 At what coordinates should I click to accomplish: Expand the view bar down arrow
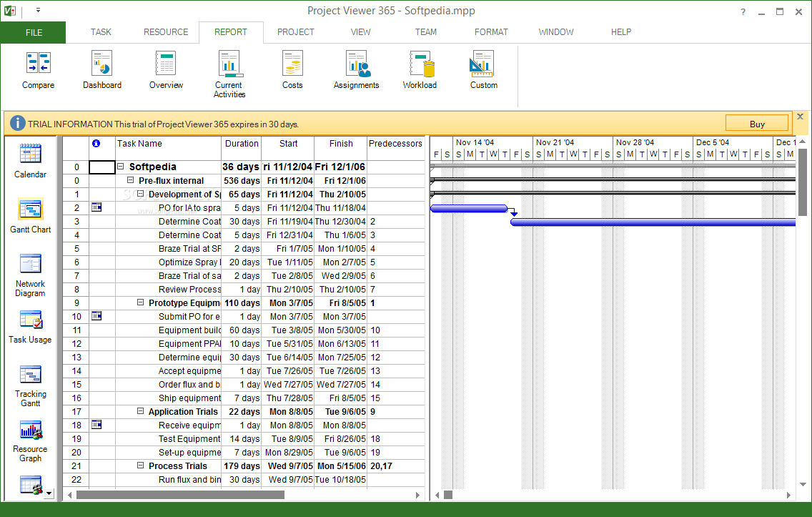49,493
